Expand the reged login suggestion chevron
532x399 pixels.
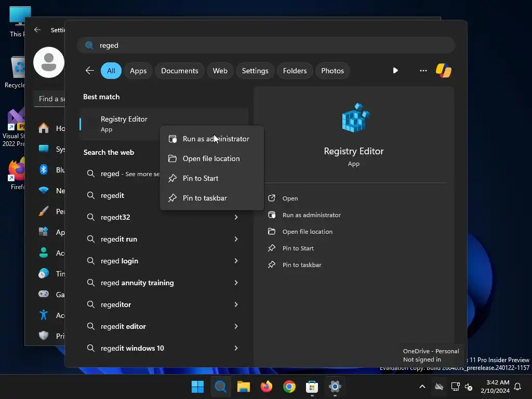click(236, 261)
